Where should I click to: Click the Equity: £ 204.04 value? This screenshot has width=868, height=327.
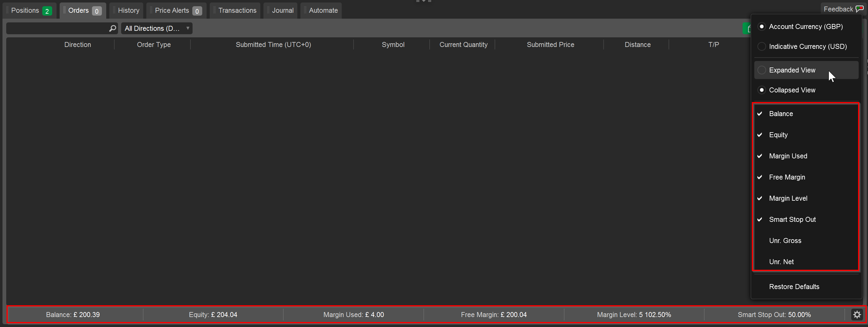click(213, 315)
